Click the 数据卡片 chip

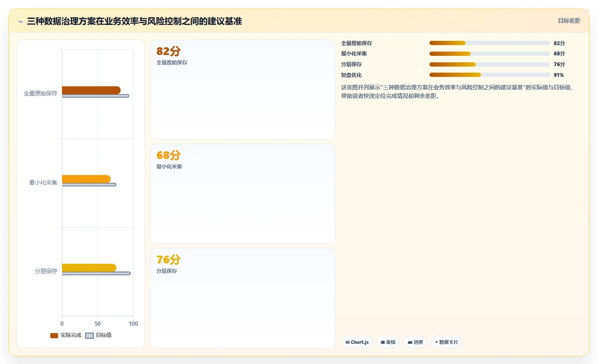click(x=447, y=342)
